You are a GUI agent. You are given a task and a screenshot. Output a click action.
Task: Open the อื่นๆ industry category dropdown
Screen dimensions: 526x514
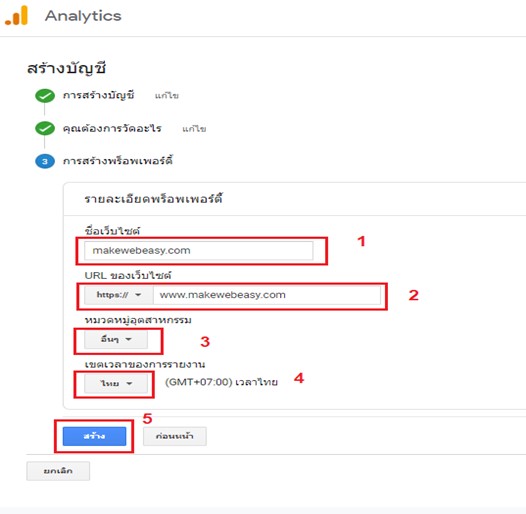[116, 340]
